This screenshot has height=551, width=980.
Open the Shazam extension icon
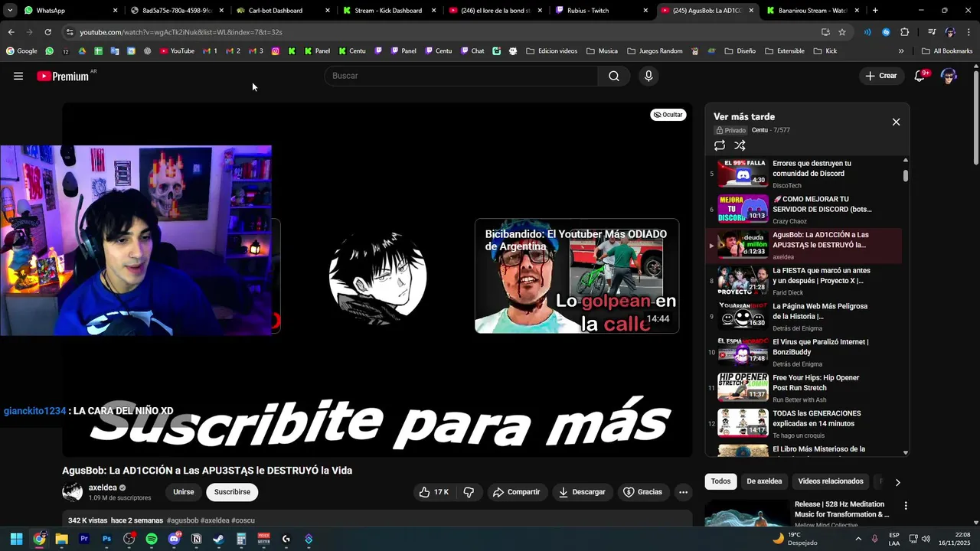click(x=886, y=32)
